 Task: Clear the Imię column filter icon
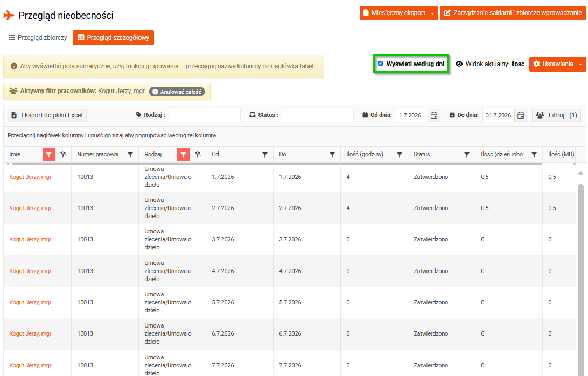pyautogui.click(x=64, y=154)
